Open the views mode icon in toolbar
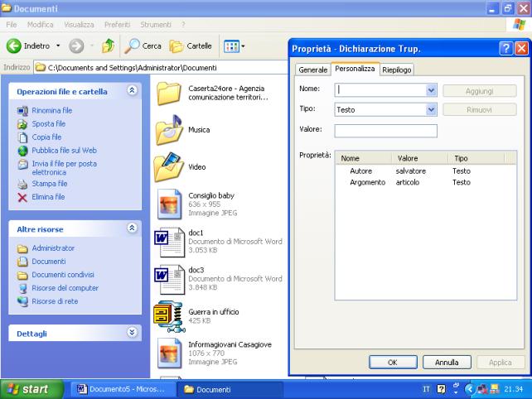Screen dimensions: 532x399 coord(231,46)
